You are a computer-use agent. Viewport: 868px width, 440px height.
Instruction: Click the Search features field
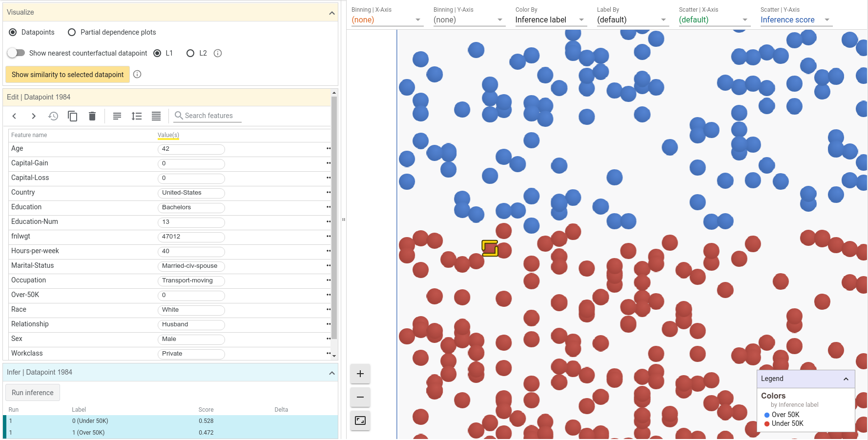[208, 116]
